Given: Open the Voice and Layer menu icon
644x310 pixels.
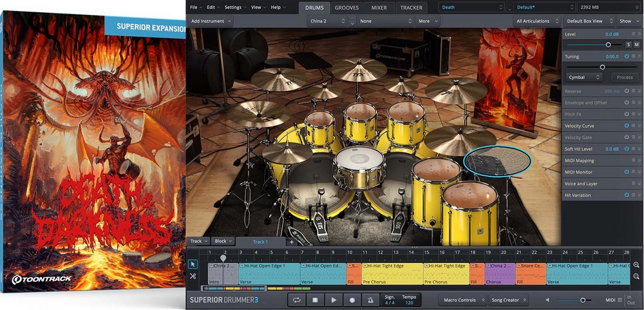Looking at the screenshot, I should (x=633, y=184).
